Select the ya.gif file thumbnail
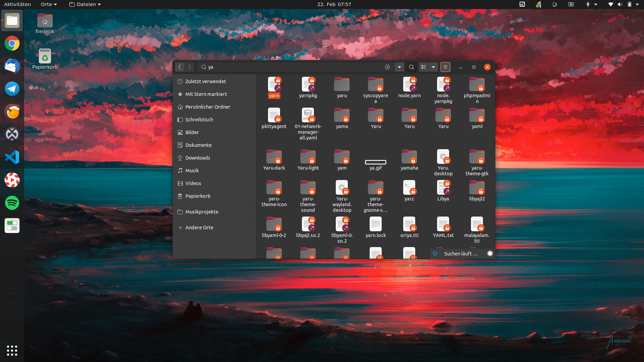The width and height of the screenshot is (644, 362). click(375, 162)
